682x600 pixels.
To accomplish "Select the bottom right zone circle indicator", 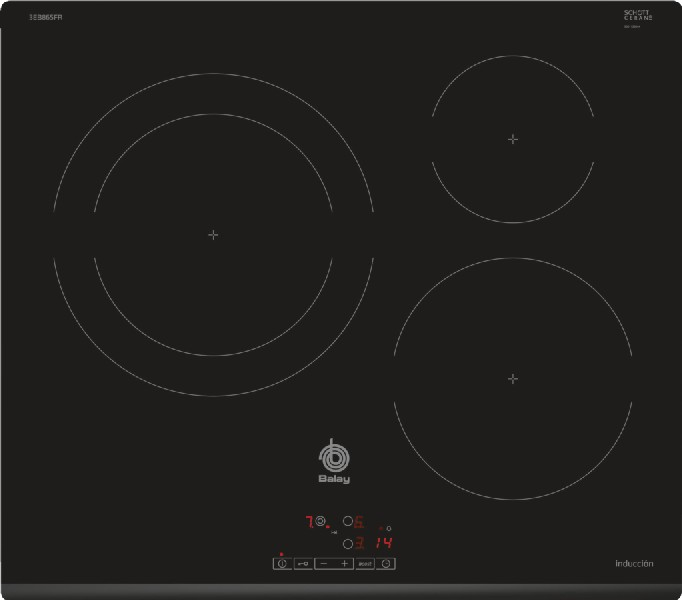I will click(x=348, y=544).
